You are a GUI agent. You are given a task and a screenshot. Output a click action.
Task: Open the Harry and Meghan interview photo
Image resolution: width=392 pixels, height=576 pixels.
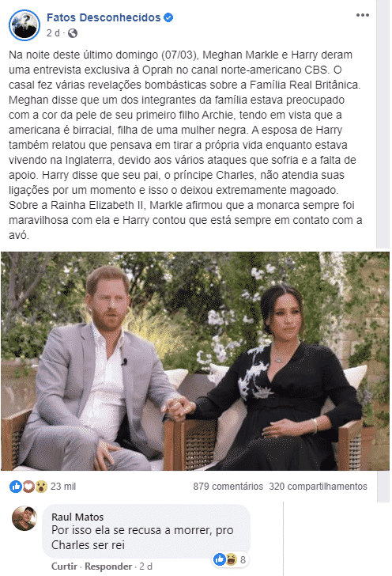point(195,361)
